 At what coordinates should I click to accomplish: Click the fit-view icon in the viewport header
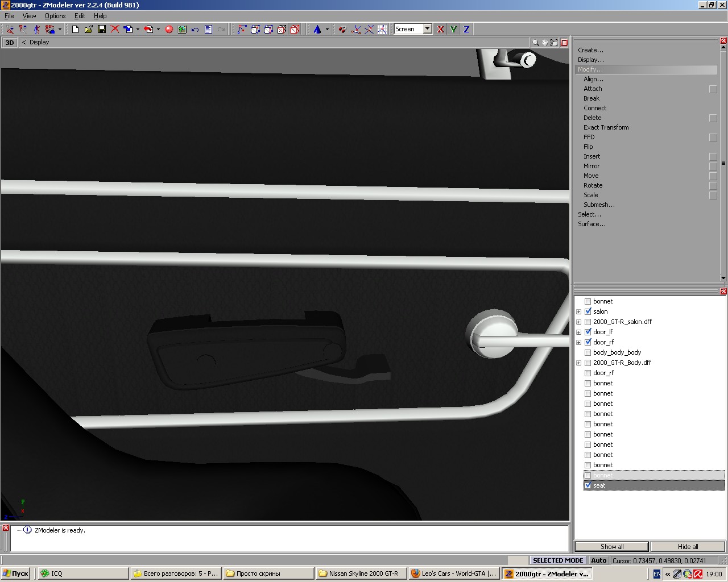coord(554,43)
